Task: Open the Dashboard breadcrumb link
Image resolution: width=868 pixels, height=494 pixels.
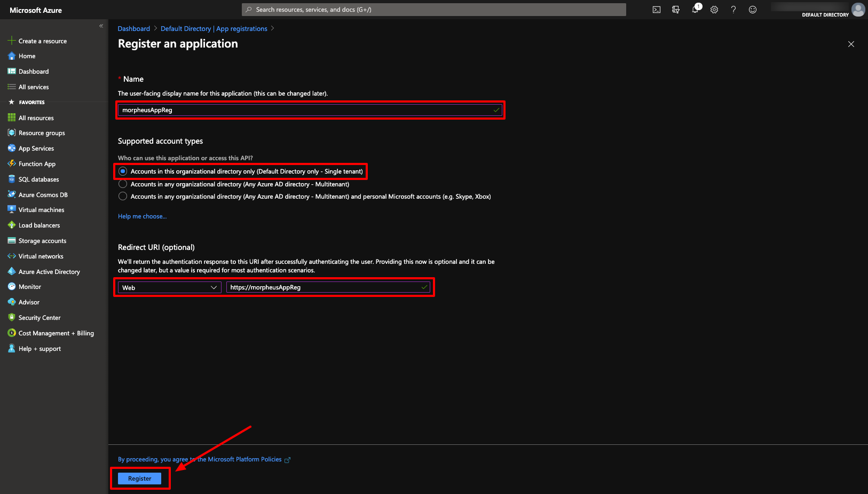Action: point(133,28)
